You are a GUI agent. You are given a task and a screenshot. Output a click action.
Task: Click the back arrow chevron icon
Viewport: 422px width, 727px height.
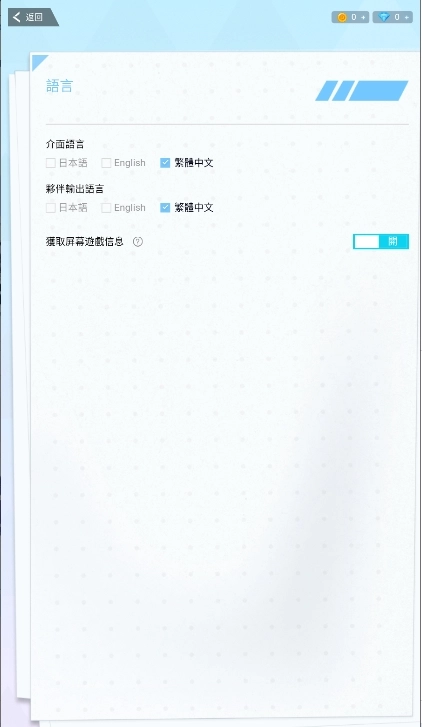tap(17, 17)
